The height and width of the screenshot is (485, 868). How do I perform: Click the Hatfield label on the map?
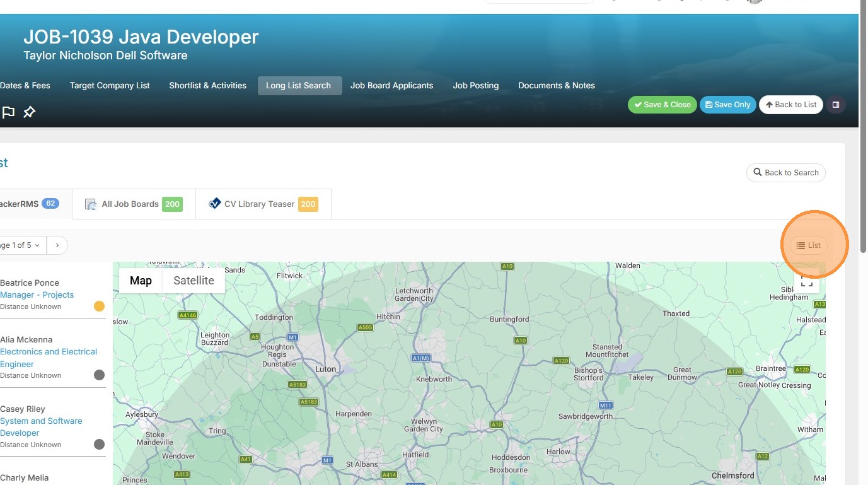415,454
